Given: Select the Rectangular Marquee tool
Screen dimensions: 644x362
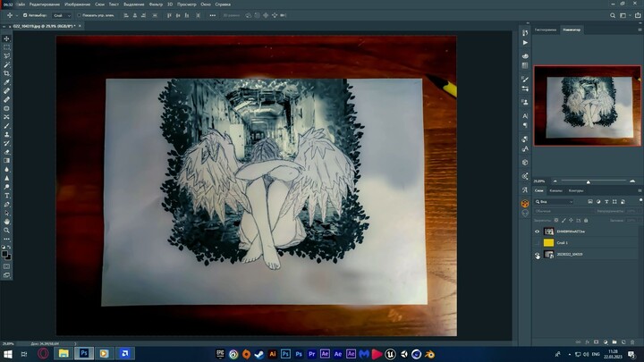Looking at the screenshot, I should [7, 47].
